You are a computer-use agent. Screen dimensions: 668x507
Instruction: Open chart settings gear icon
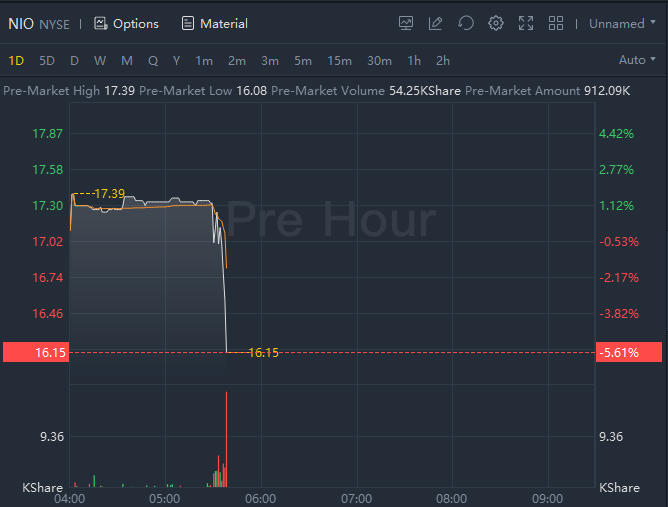pyautogui.click(x=496, y=23)
